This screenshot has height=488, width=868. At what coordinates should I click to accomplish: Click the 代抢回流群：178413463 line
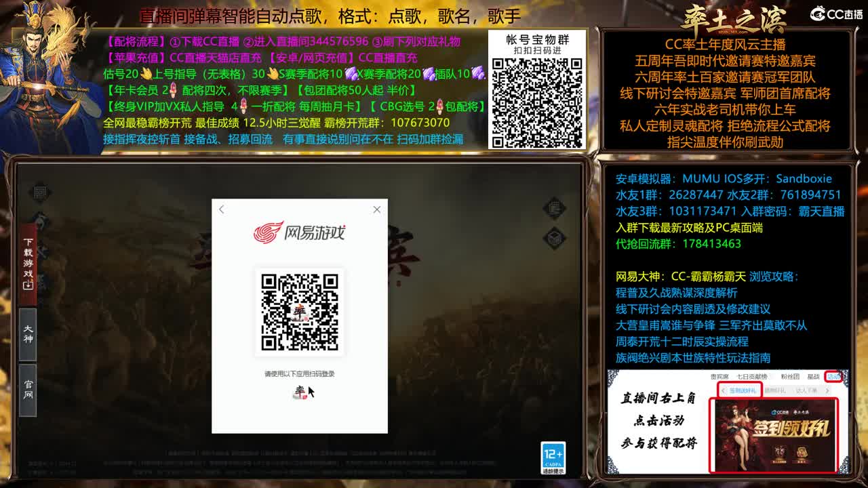pos(678,244)
